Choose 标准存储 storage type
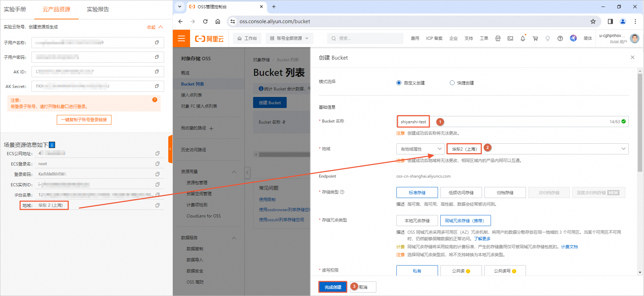 pos(417,192)
